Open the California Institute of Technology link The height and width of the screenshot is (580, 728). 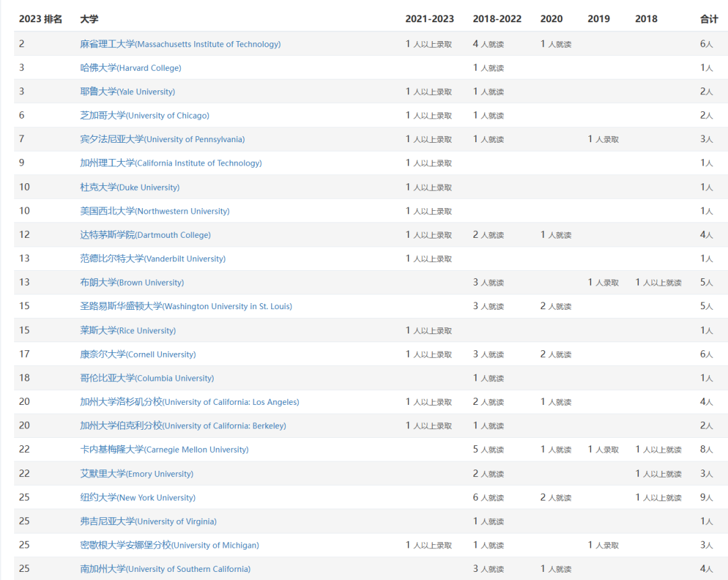point(171,163)
